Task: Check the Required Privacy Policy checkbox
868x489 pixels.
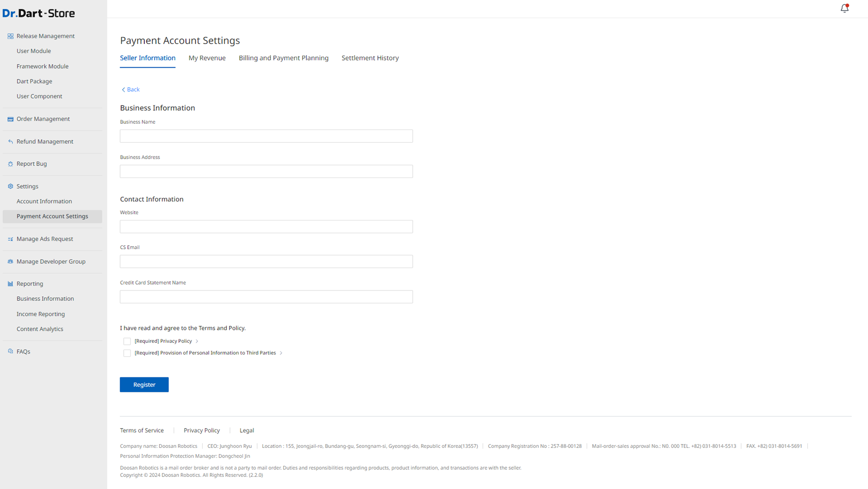Action: (x=127, y=342)
